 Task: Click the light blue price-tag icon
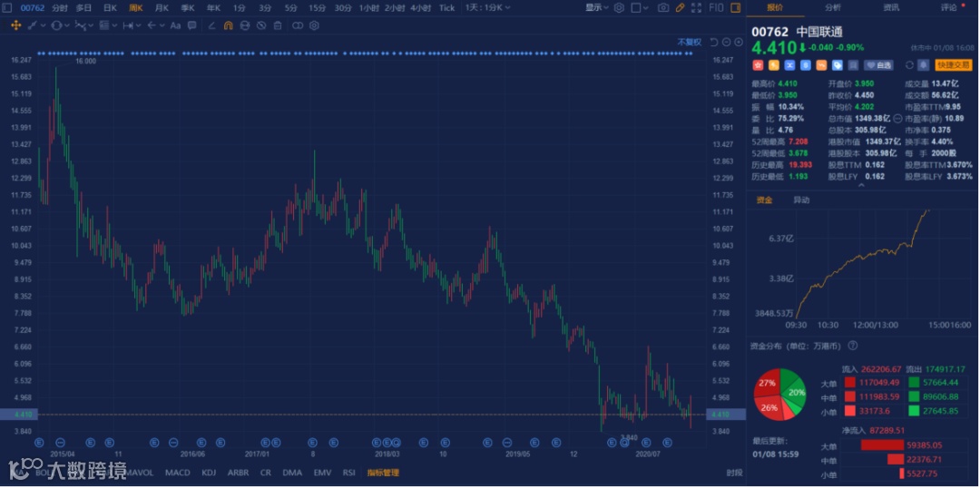click(838, 65)
